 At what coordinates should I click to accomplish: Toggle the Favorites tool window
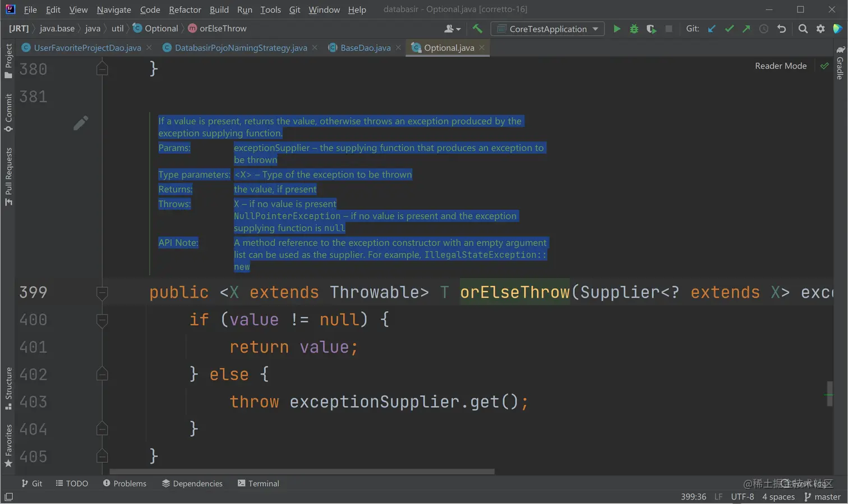pyautogui.click(x=8, y=446)
